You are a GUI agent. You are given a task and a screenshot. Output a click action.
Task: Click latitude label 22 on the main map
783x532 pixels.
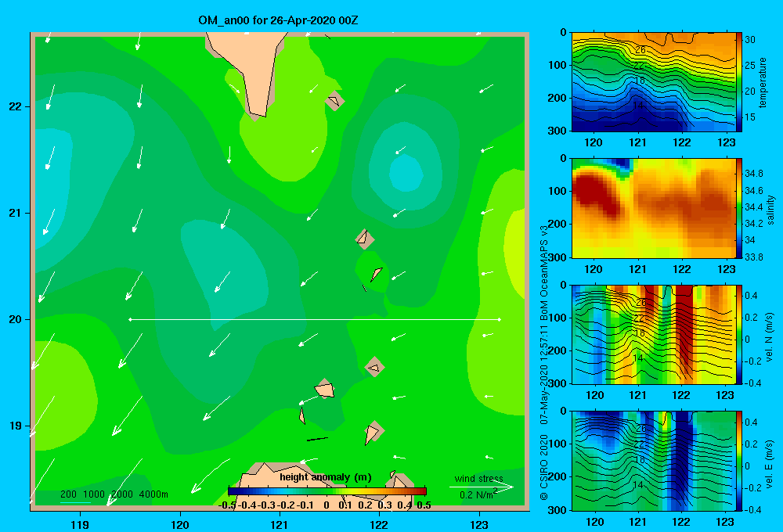[x=15, y=106]
